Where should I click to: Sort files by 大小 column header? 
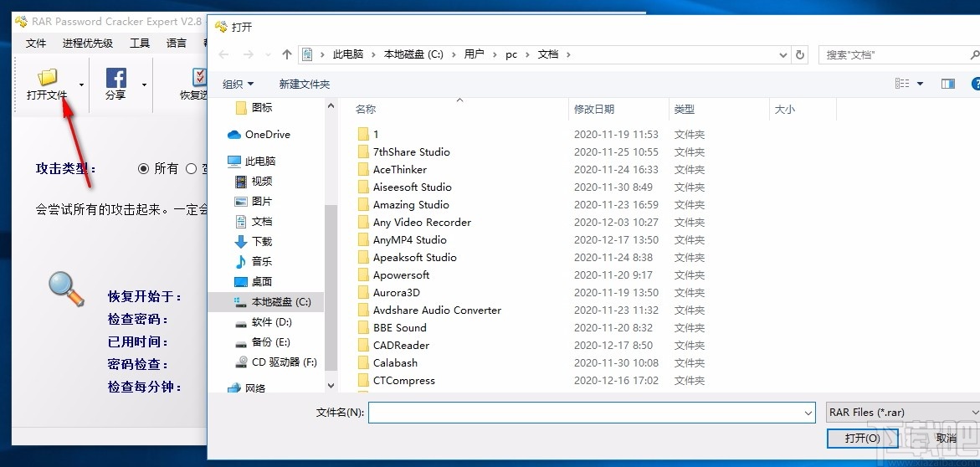pyautogui.click(x=784, y=110)
